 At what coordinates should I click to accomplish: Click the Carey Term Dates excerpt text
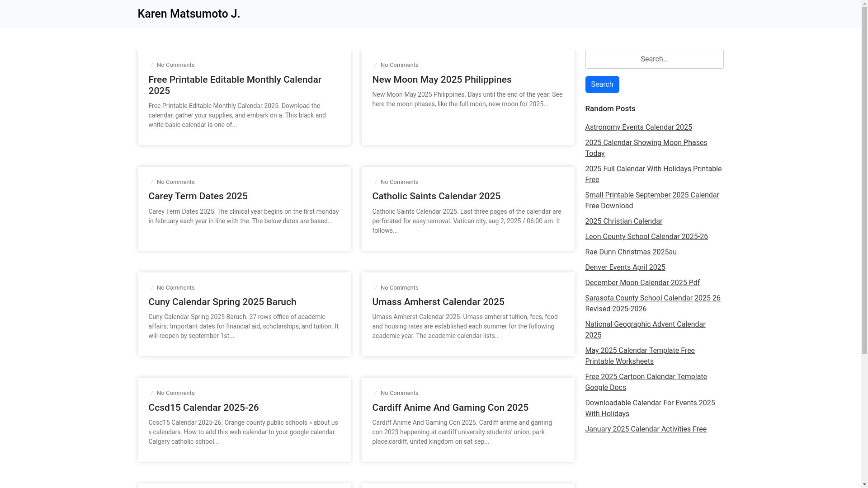(243, 216)
